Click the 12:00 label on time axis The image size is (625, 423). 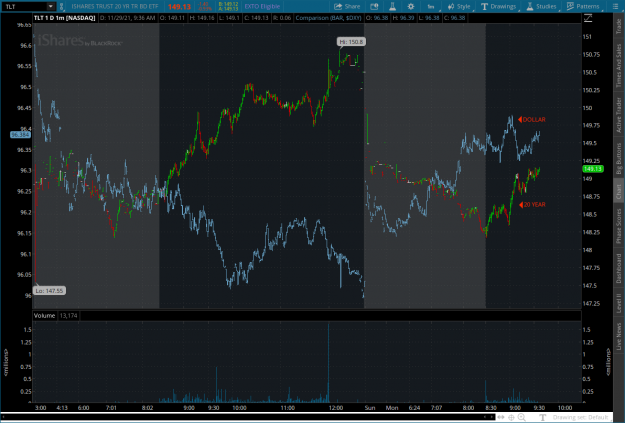(336, 407)
